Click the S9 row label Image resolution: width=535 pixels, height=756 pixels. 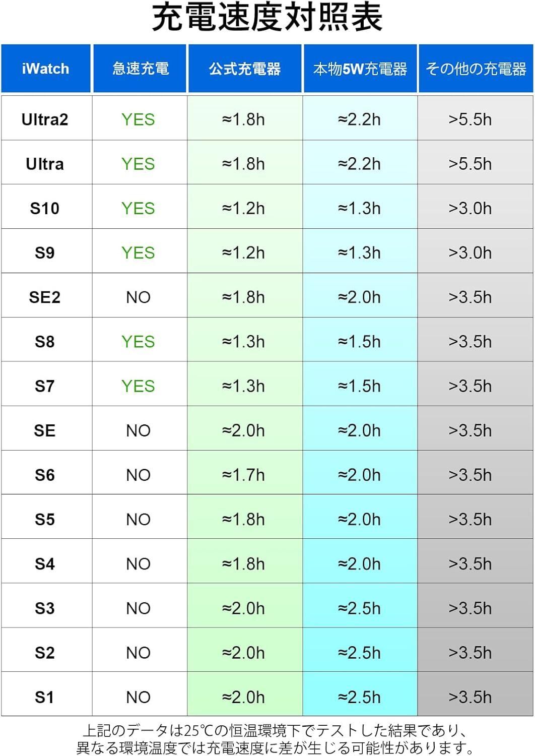click(x=45, y=253)
